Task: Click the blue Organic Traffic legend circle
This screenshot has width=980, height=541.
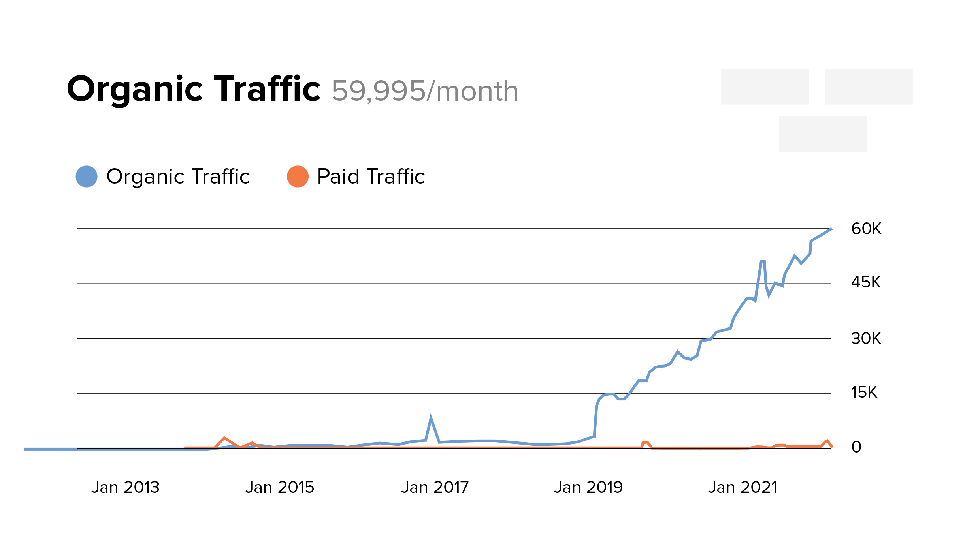Action: [87, 177]
